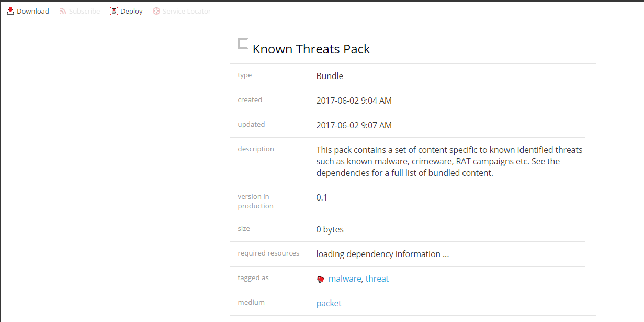
Task: Click the red Download arrow icon
Action: click(x=10, y=11)
